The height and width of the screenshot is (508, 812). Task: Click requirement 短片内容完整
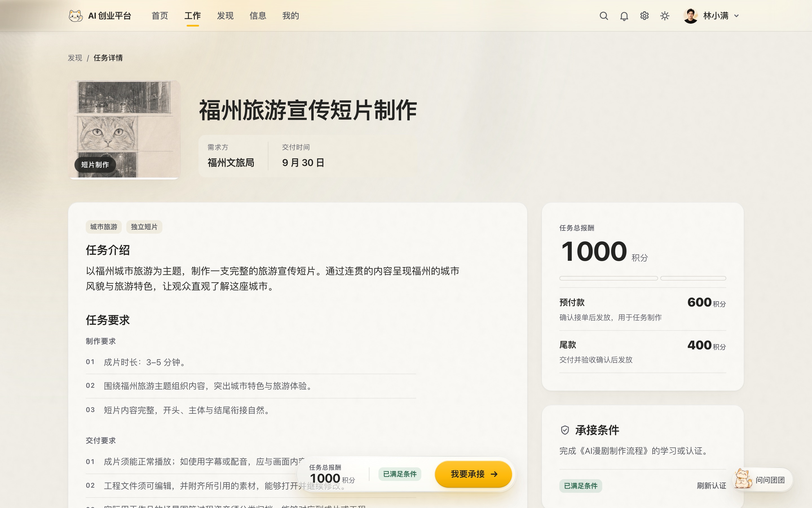pyautogui.click(x=251, y=410)
